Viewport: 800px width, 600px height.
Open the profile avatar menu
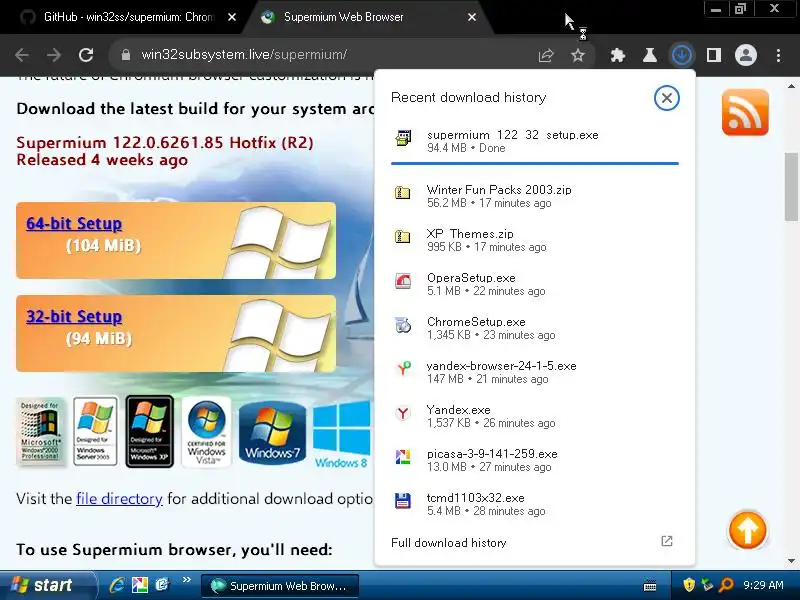pyautogui.click(x=745, y=55)
